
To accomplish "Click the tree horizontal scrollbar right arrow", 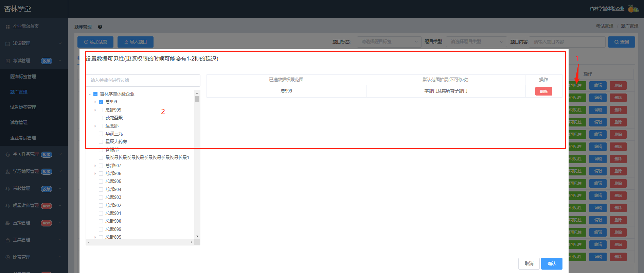I will click(x=192, y=242).
